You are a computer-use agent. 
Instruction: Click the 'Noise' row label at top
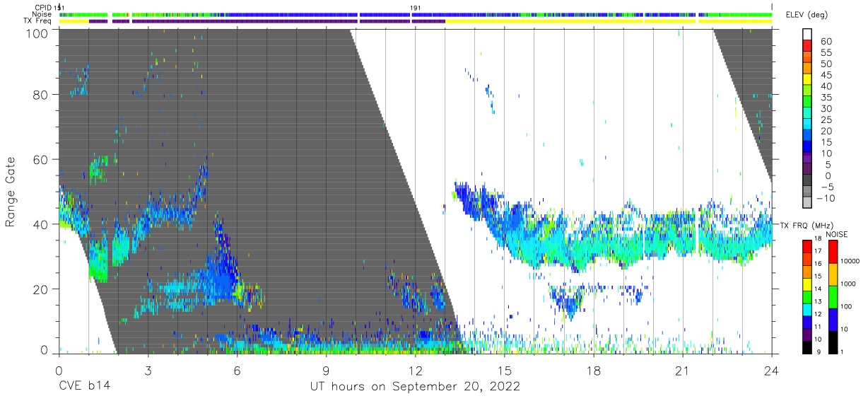click(42, 14)
